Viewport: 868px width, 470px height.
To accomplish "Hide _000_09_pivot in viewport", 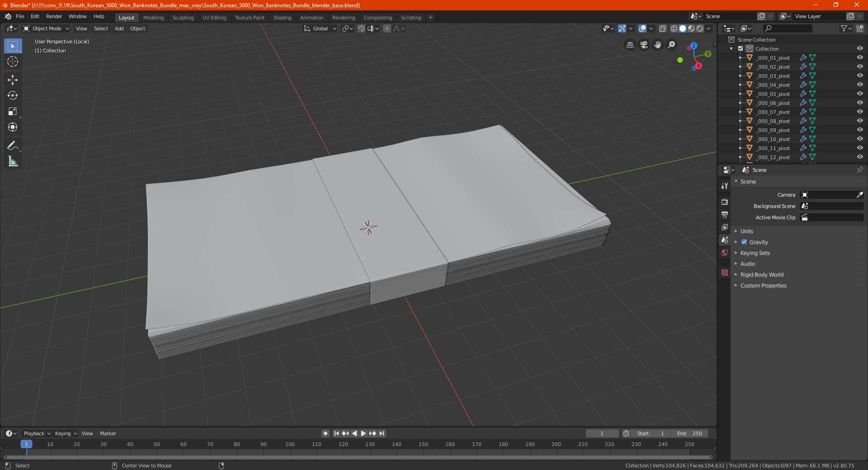I will (860, 130).
